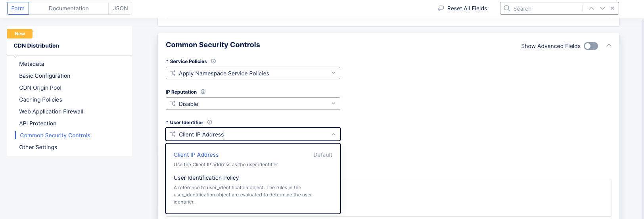Click the Service Policies info icon
The height and width of the screenshot is (219, 644).
tap(213, 61)
